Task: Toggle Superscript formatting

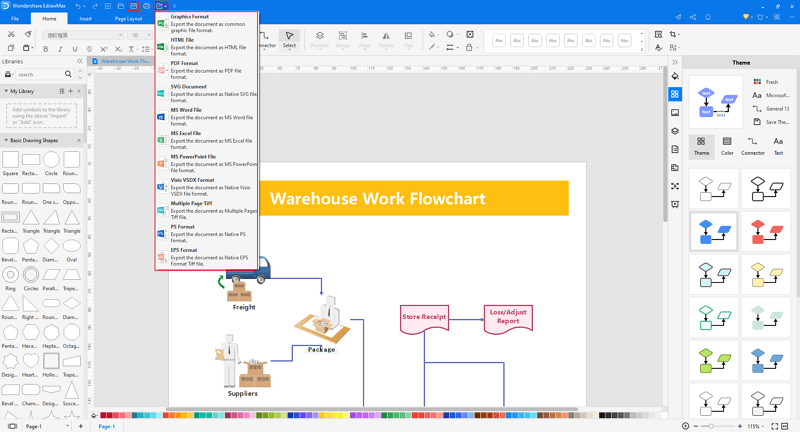Action: click(x=104, y=49)
